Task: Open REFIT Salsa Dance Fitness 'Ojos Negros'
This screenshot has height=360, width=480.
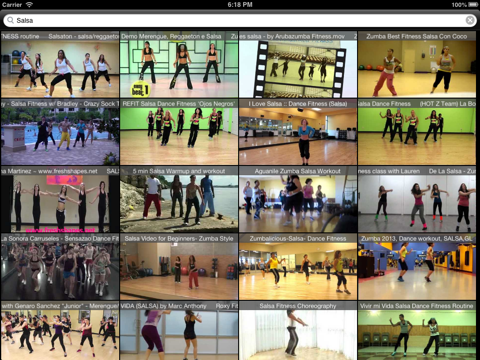Action: (x=179, y=132)
